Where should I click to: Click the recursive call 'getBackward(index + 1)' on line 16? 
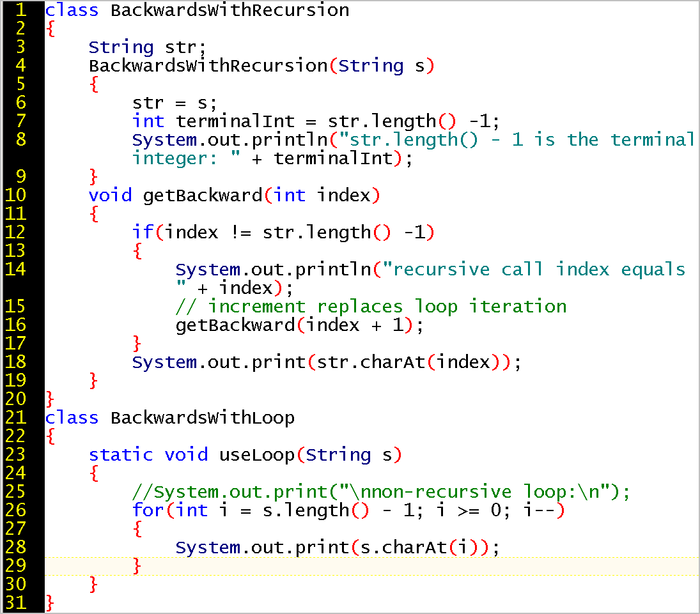click(x=294, y=325)
